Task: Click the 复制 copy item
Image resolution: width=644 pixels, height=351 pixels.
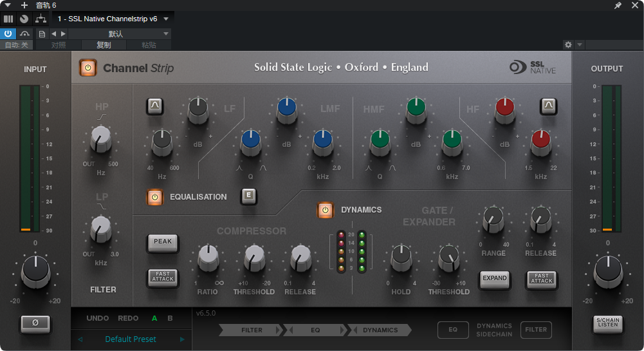Action: pyautogui.click(x=104, y=45)
